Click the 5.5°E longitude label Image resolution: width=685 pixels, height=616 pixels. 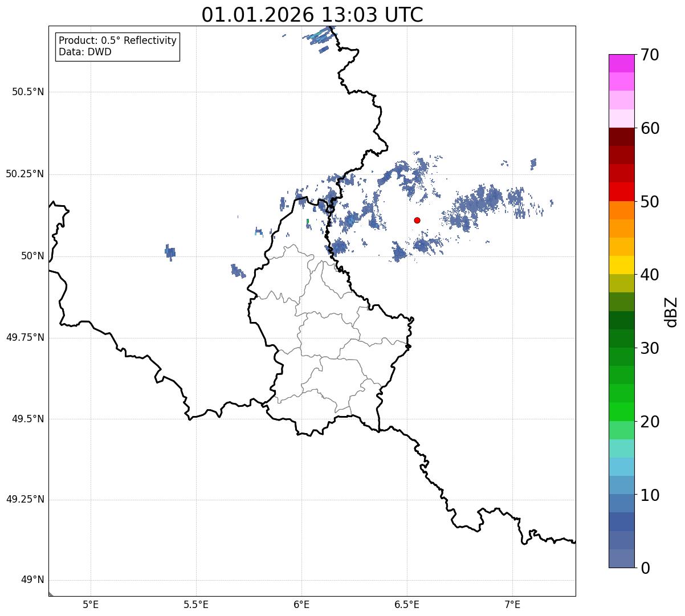196,605
